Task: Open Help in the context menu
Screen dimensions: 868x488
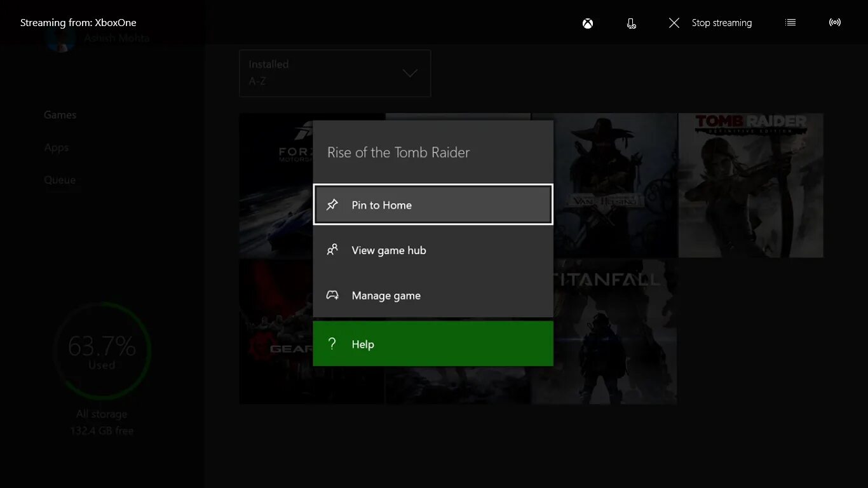Action: click(x=433, y=344)
